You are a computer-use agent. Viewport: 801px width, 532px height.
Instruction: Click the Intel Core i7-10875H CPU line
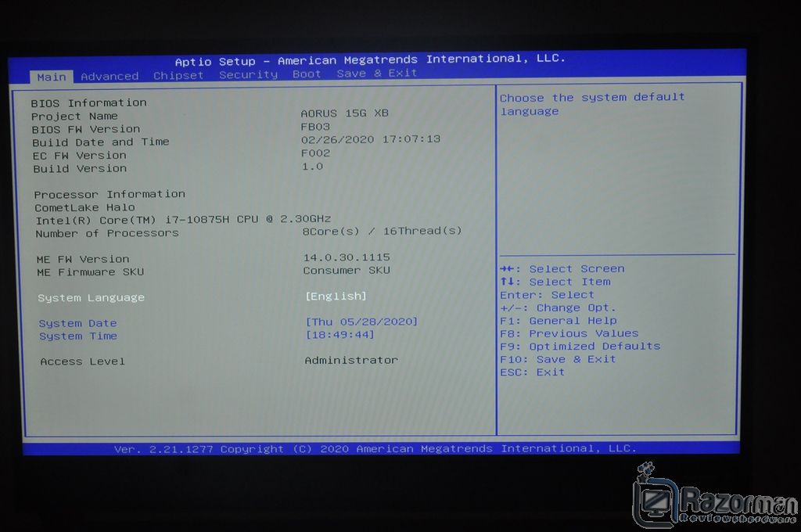183,221
